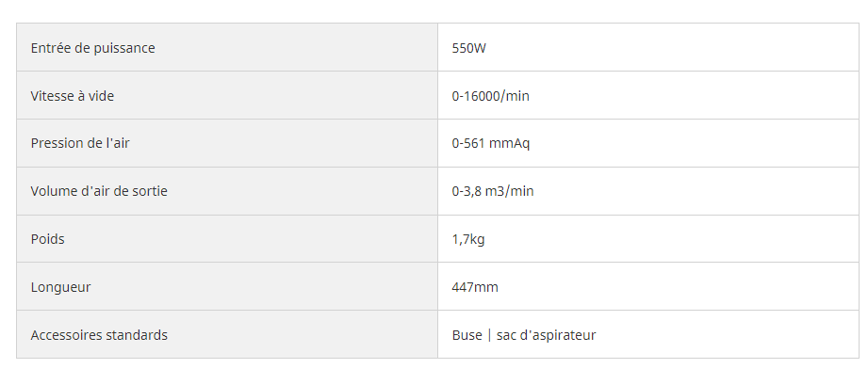Screen dimensions: 868x369
Task: Click the 0-16000/min value
Action: click(490, 96)
